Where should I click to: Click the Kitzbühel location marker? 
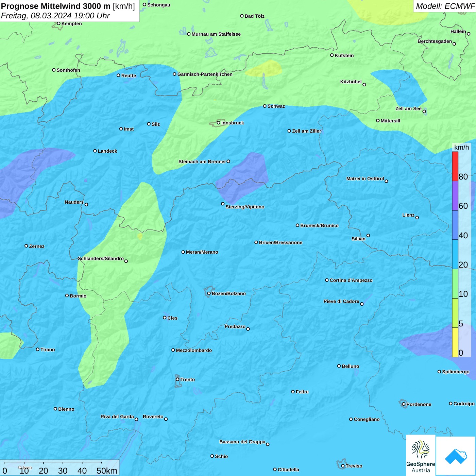coord(364,85)
